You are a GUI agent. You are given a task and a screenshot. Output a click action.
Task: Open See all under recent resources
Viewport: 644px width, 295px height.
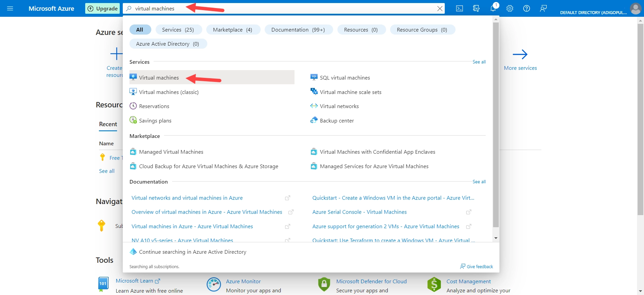click(x=107, y=171)
